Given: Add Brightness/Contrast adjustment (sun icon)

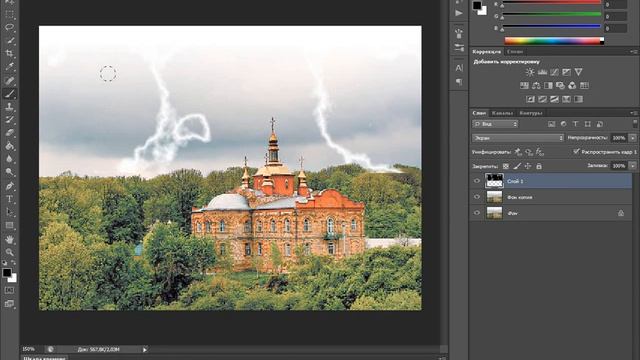Looking at the screenshot, I should click(x=530, y=72).
